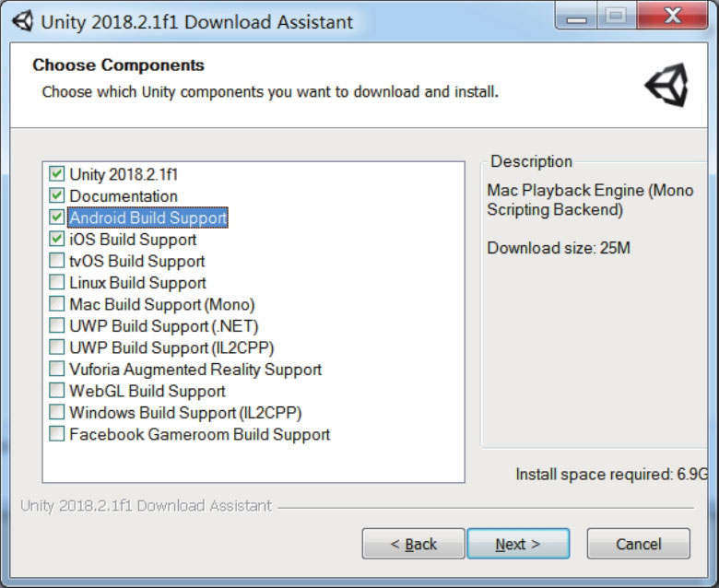Select the 'iOS Build Support' label text
The width and height of the screenshot is (719, 588).
click(133, 240)
